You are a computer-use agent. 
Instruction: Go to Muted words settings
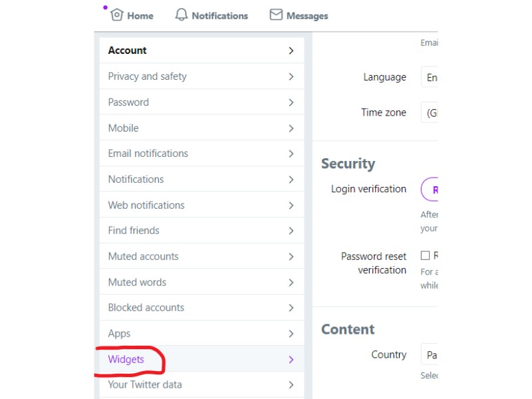click(202, 282)
